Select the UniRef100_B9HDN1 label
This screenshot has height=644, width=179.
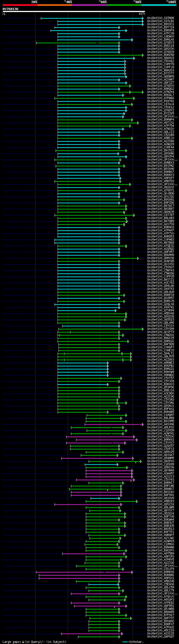tap(161, 575)
